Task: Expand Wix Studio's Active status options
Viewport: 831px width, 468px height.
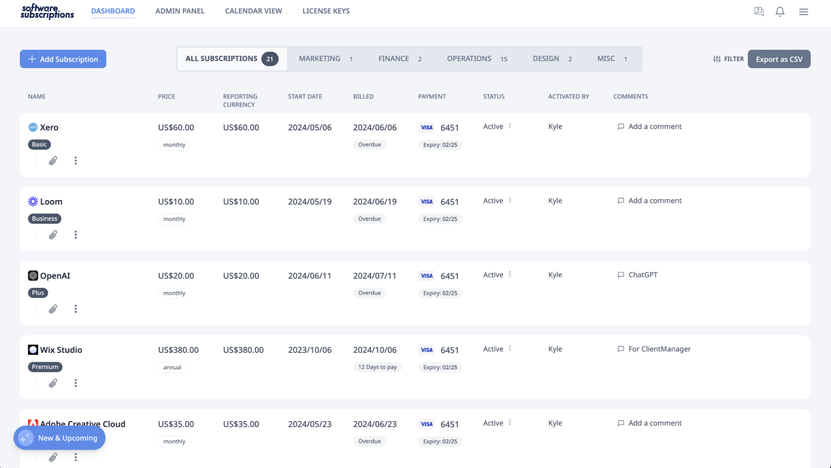Action: click(510, 349)
